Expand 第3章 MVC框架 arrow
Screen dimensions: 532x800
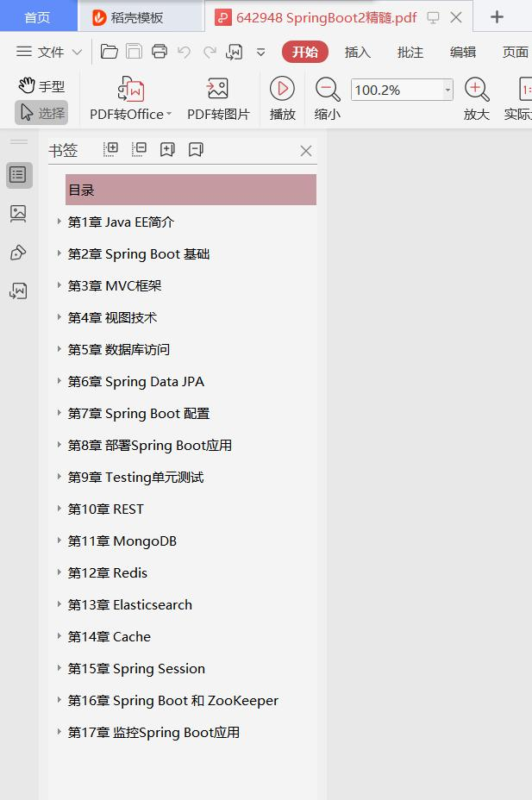pyautogui.click(x=59, y=285)
